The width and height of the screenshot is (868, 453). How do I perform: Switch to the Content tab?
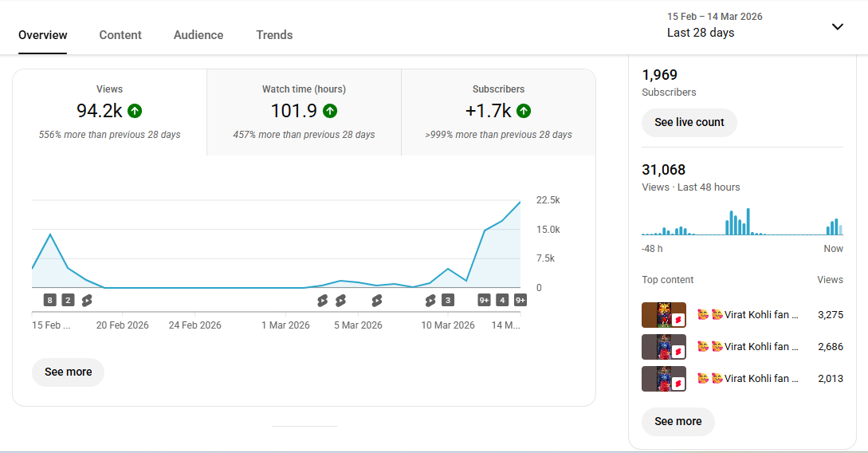[x=120, y=35]
